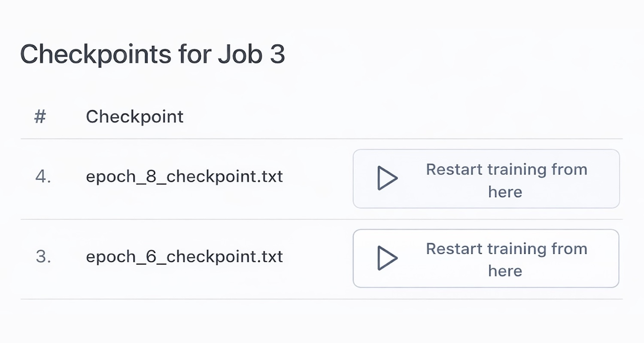This screenshot has width=644, height=343.
Task: Click the Checkpoints for Job 3 heading
Action: [x=152, y=54]
